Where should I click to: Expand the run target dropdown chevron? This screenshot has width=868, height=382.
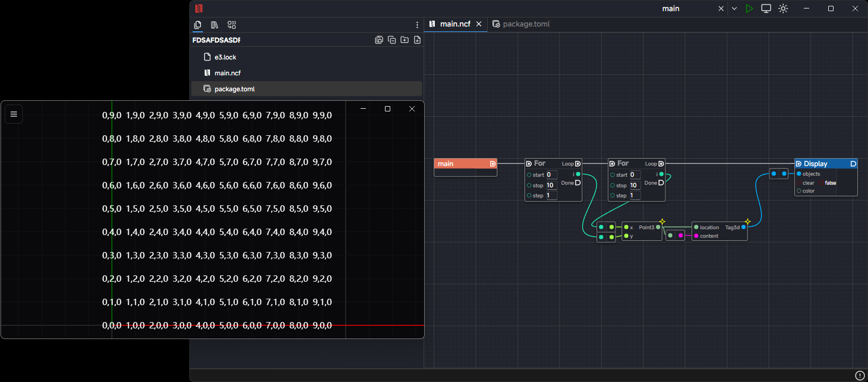click(734, 8)
